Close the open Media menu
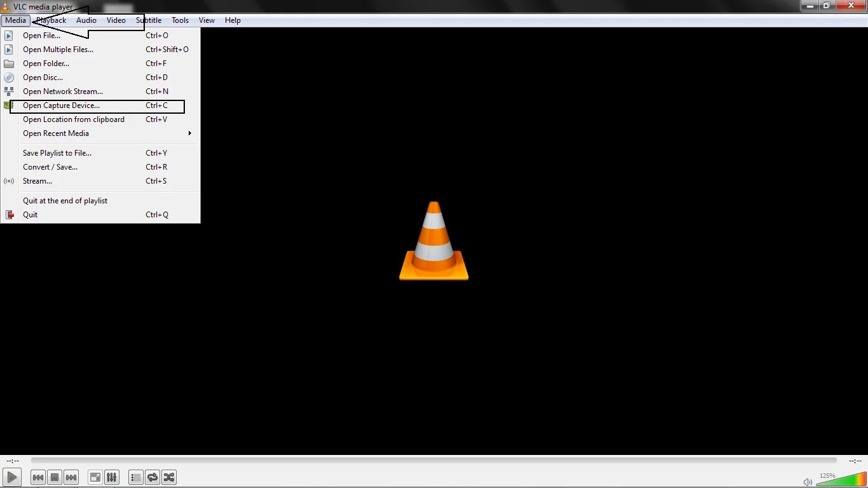 point(16,20)
